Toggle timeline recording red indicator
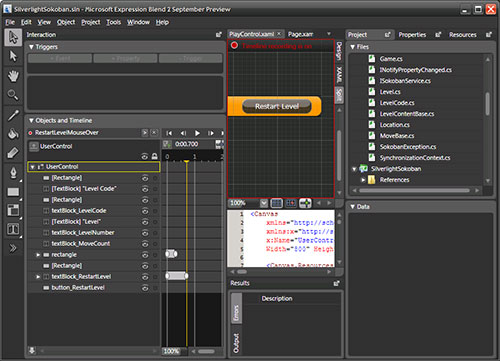Image resolution: width=500 pixels, height=361 pixels. (235, 45)
